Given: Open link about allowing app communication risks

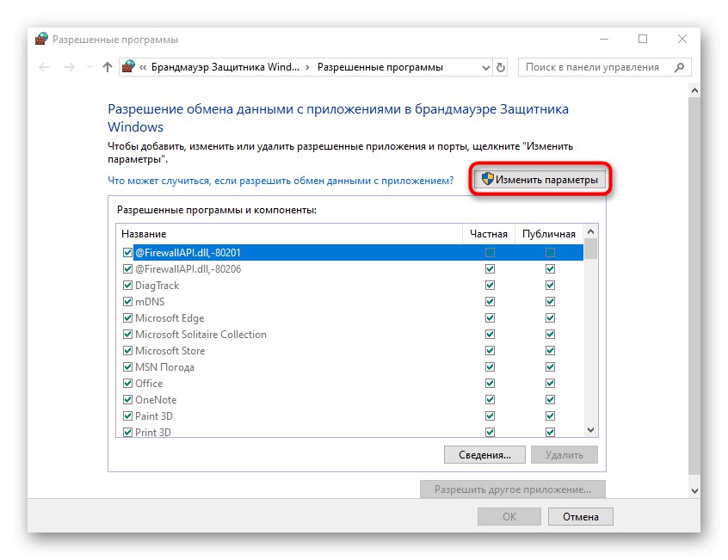Looking at the screenshot, I should (x=281, y=181).
